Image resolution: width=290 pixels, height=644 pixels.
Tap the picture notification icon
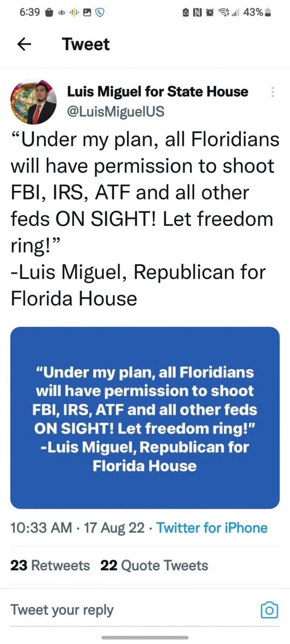[87, 13]
